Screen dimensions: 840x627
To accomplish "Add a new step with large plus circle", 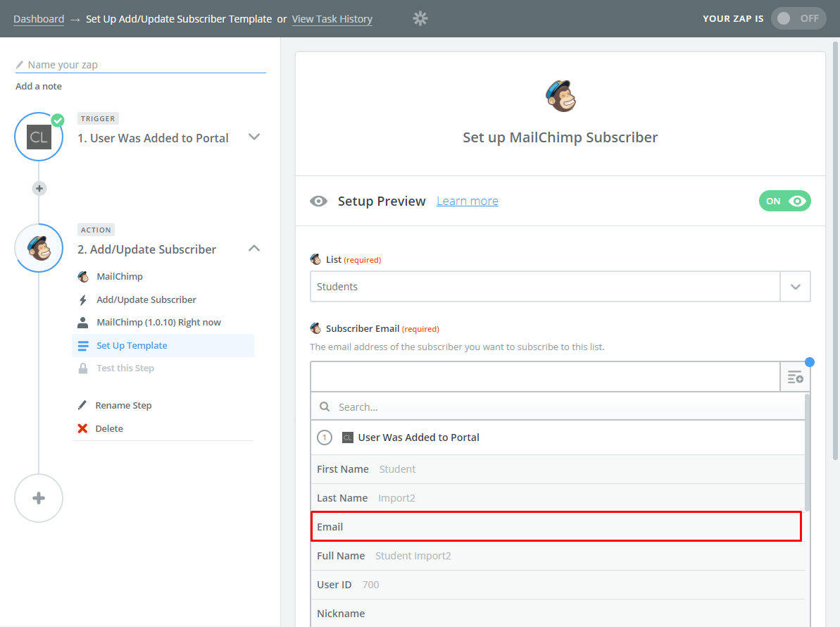I will click(39, 498).
